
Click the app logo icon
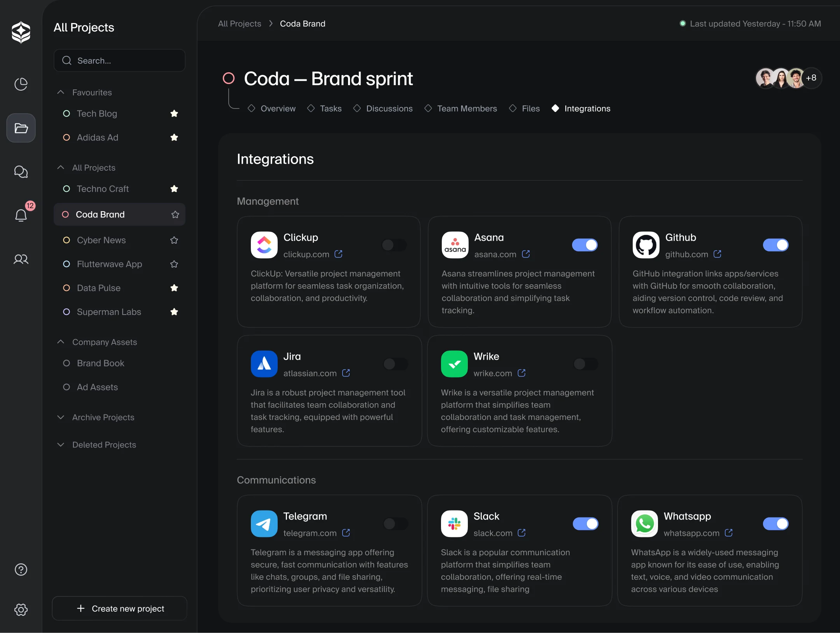click(21, 32)
